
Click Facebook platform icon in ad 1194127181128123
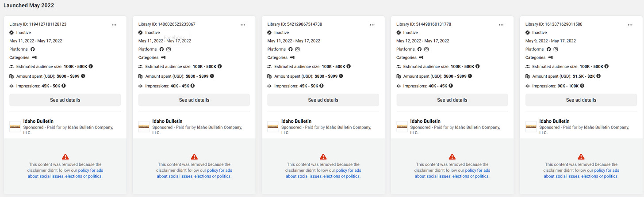(32, 49)
